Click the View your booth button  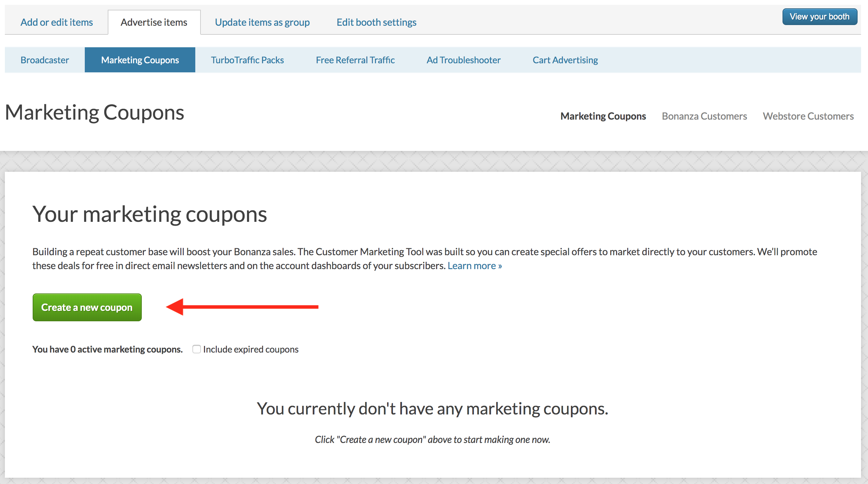820,17
